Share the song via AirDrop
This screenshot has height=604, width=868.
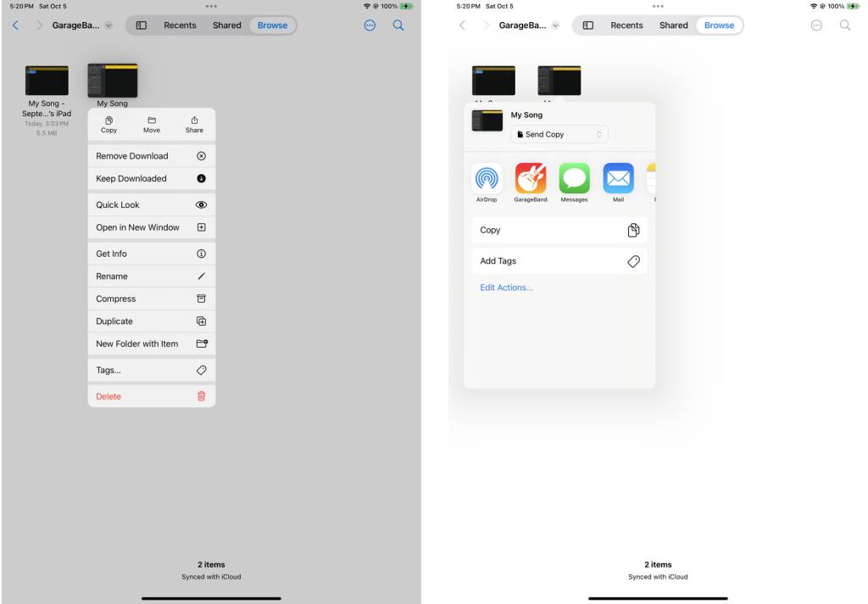(487, 182)
